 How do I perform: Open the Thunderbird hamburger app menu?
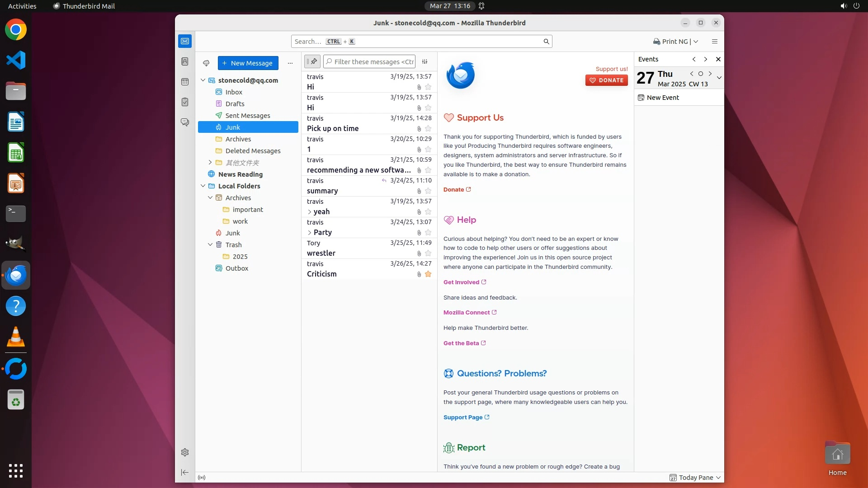pyautogui.click(x=715, y=42)
